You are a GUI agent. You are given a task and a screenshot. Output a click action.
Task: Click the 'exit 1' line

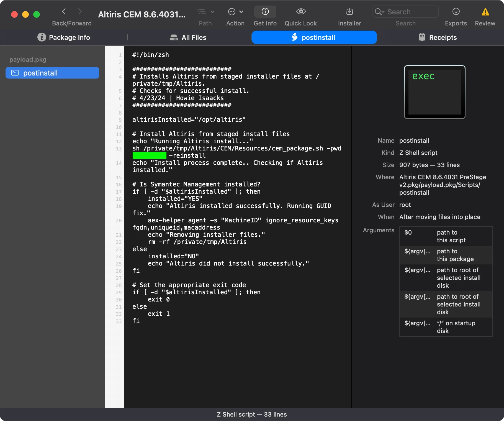159,314
